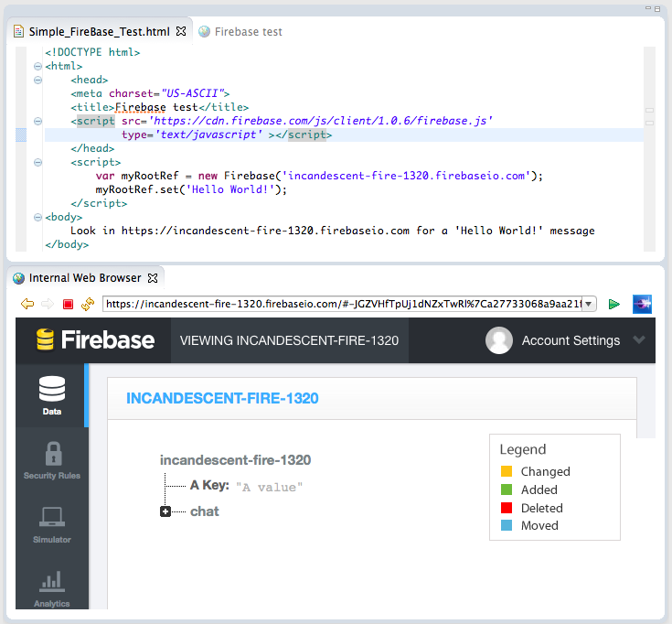Image resolution: width=672 pixels, height=624 pixels.
Task: Collapse the html tag fold marker
Action: (x=37, y=66)
